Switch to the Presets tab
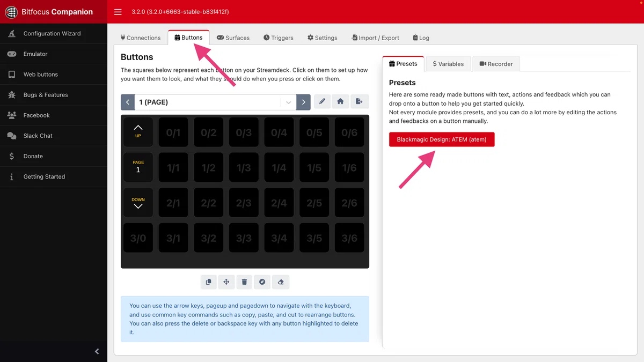The width and height of the screenshot is (644, 362). [403, 63]
